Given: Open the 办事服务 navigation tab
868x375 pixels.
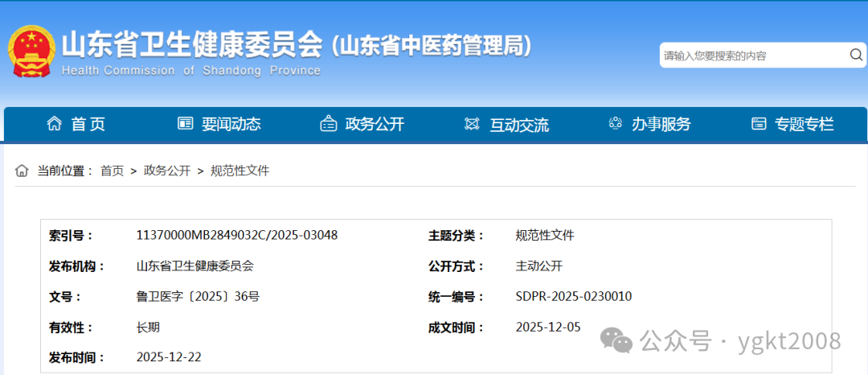Looking at the screenshot, I should [661, 124].
